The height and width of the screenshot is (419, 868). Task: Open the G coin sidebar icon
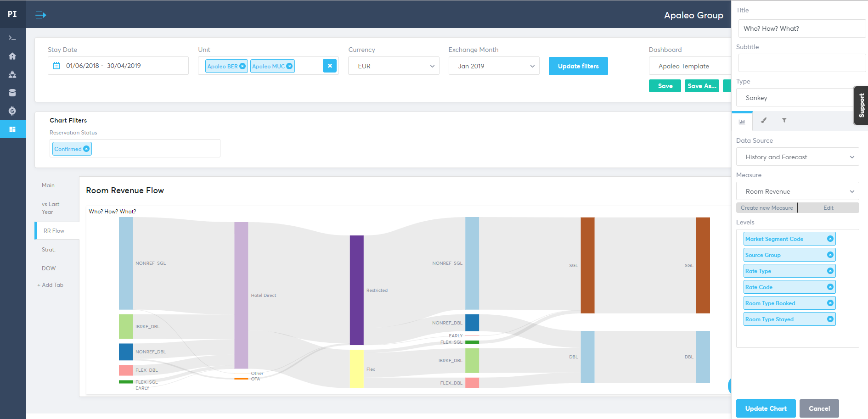12,111
